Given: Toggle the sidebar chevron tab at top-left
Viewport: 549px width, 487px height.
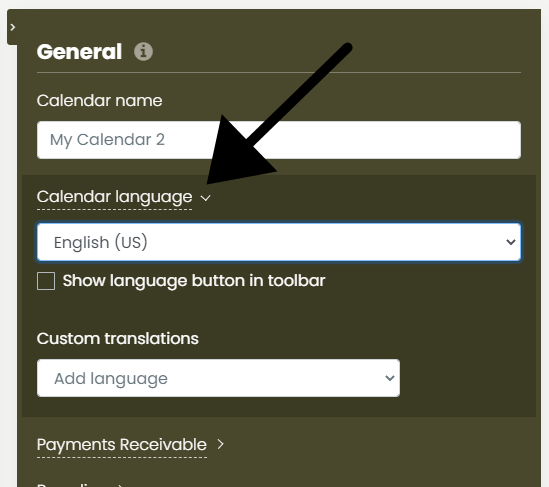Looking at the screenshot, I should point(13,27).
